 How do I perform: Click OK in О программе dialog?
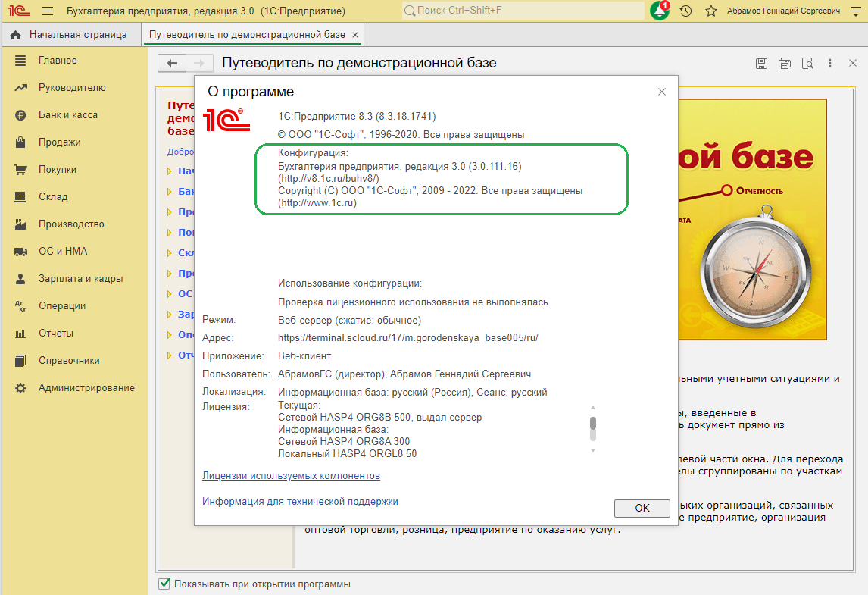(x=642, y=508)
